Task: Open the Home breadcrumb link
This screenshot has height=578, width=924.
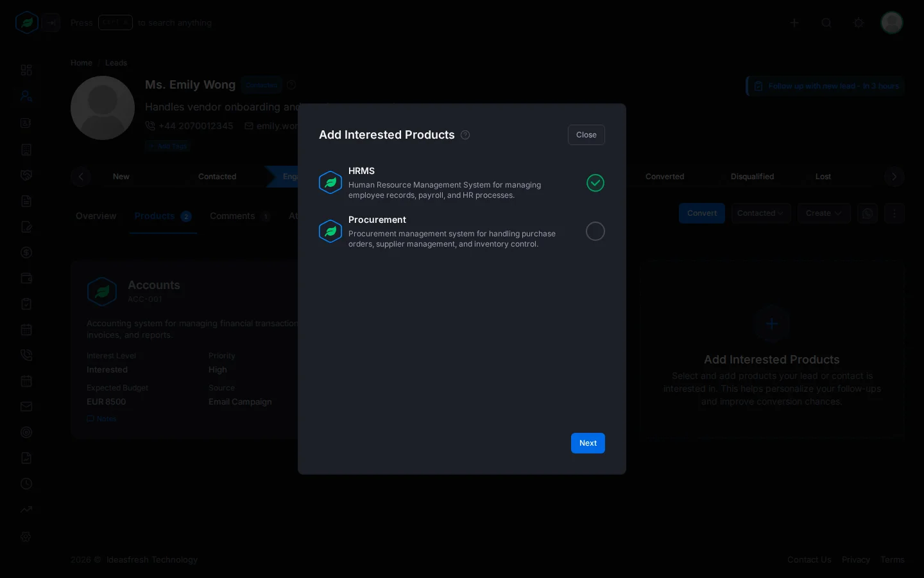Action: pos(81,63)
